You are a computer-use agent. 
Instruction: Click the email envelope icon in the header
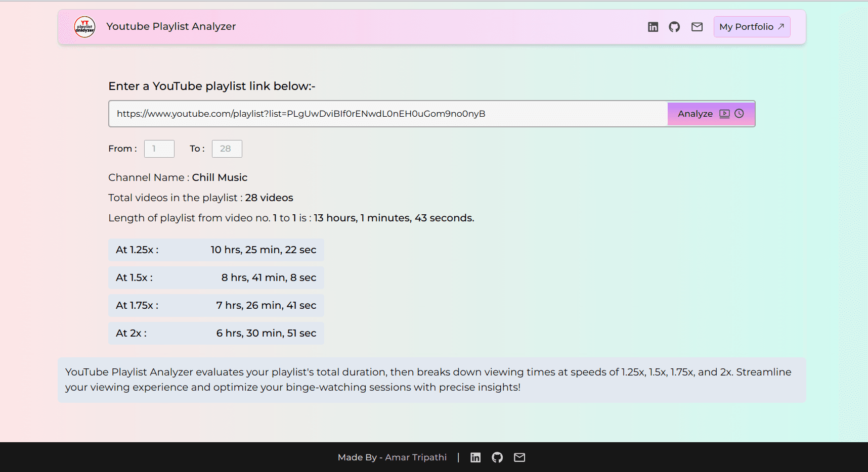pyautogui.click(x=697, y=26)
